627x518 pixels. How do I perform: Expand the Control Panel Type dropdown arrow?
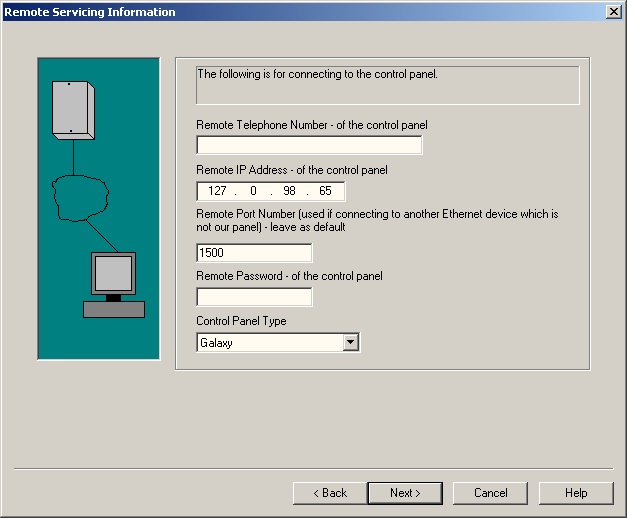pos(350,343)
